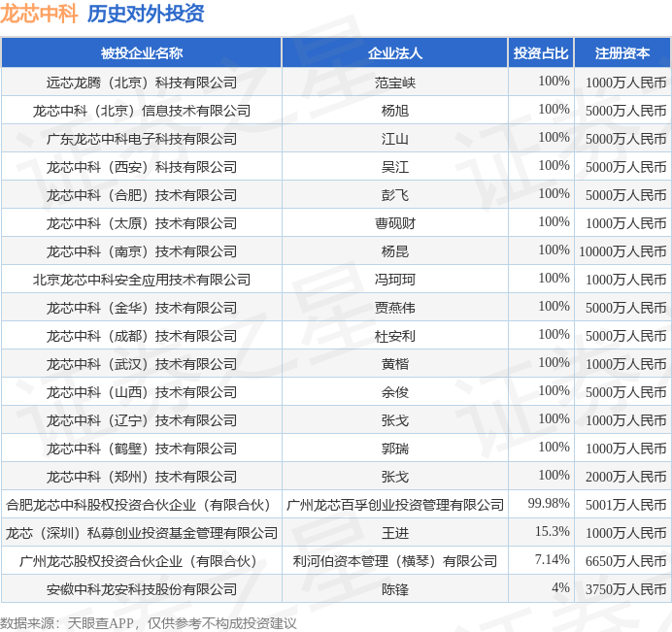
Task: Click 远芯龙腾（北京）科技有限公司 cell
Action: tap(142, 83)
